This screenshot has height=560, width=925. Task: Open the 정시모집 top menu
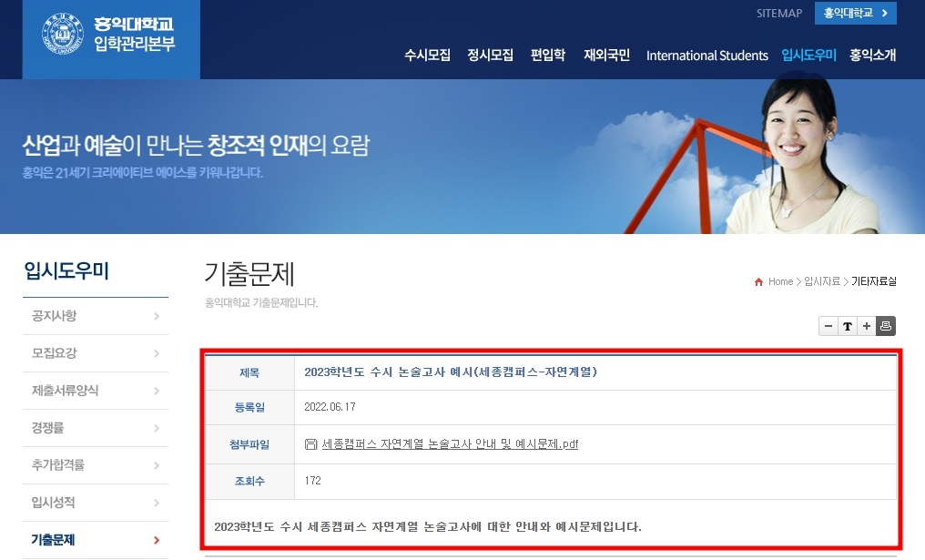490,56
